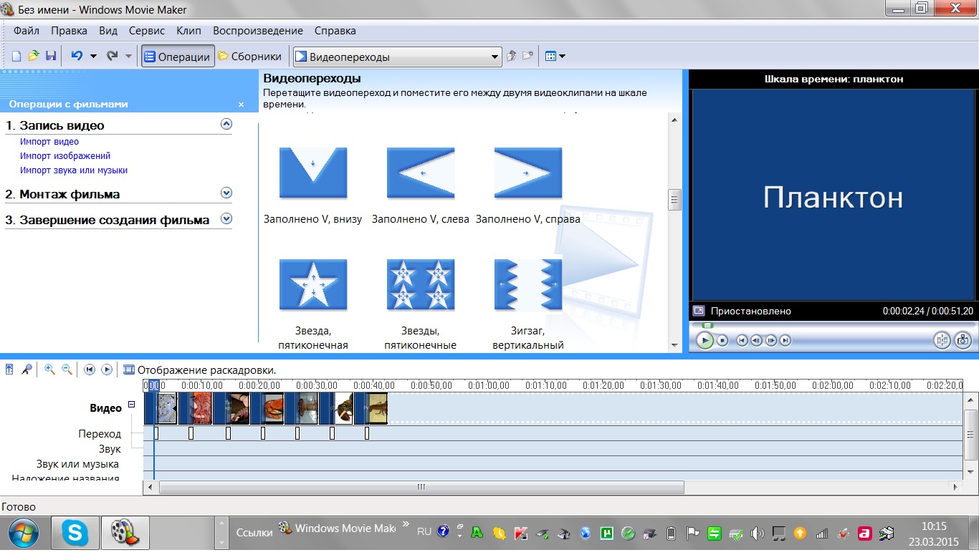Take a picture from the preview
The image size is (979, 560).
[x=963, y=341]
